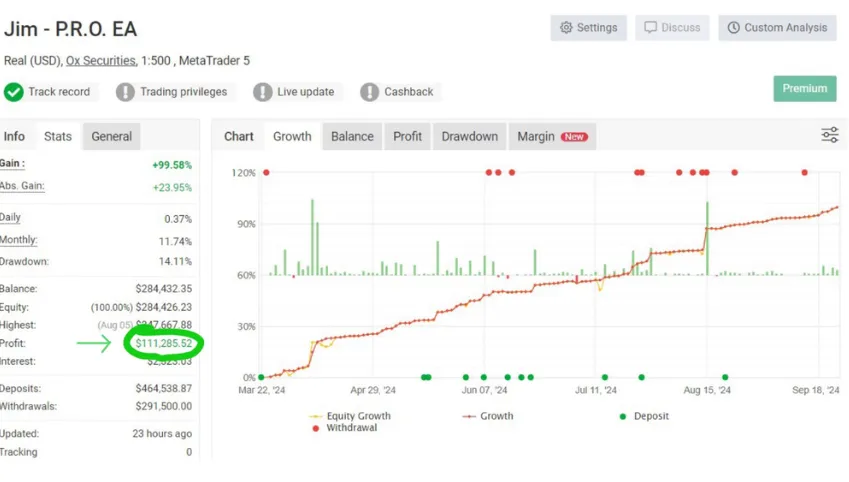Click the green Track record checkmark icon

click(14, 92)
